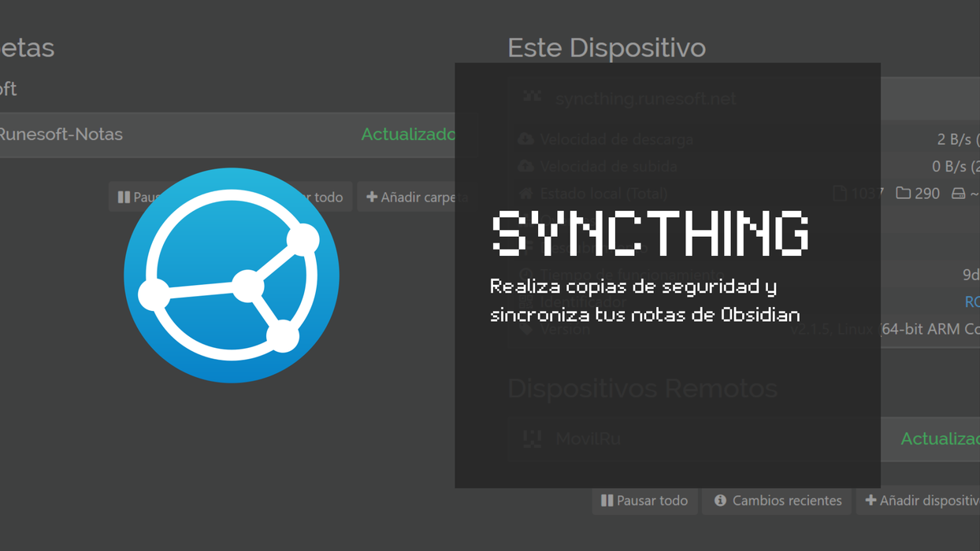This screenshot has height=551, width=980.
Task: Click the Este Dispositivo heading
Action: (x=607, y=47)
